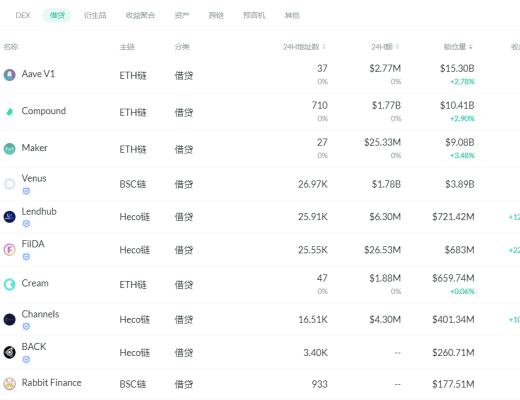The width and height of the screenshot is (520, 400).
Task: Click the ETH链 cell in Cream row
Action: (133, 285)
